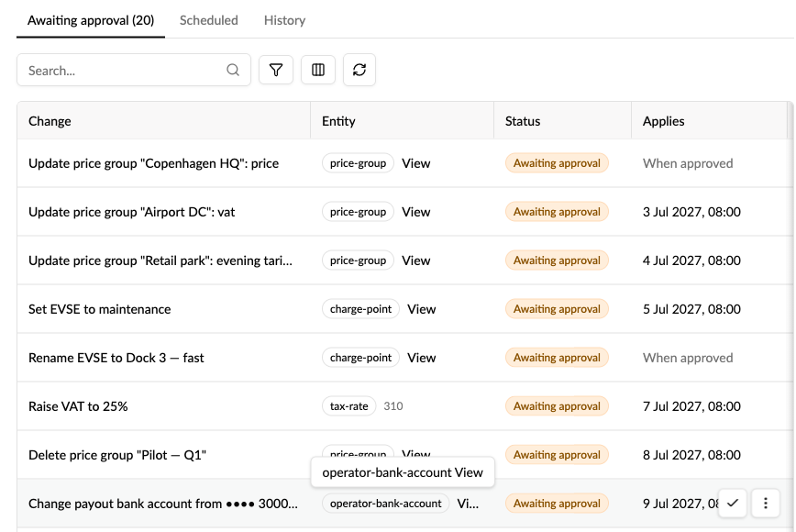Switch to the Scheduled tab
The width and height of the screenshot is (796, 532).
pyautogui.click(x=209, y=20)
